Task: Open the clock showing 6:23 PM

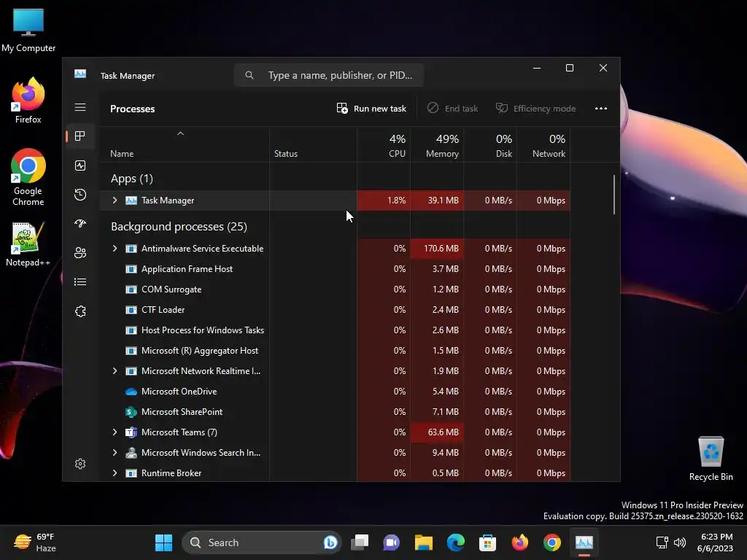Action: tap(715, 542)
